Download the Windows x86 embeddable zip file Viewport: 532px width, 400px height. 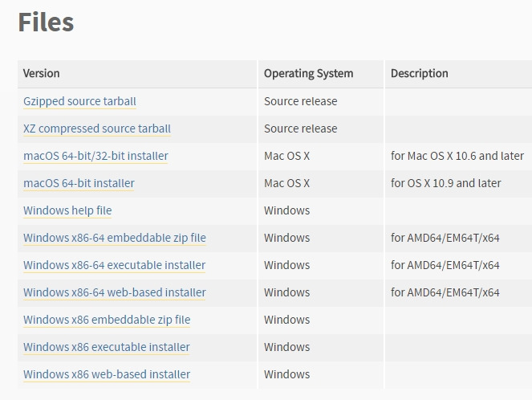click(107, 320)
